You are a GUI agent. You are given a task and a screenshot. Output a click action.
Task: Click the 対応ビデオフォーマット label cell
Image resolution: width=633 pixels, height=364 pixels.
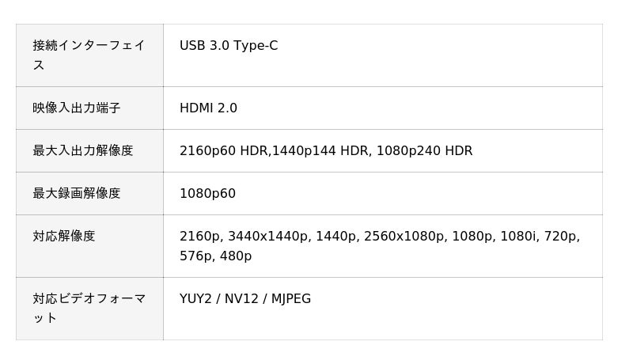pyautogui.click(x=89, y=309)
